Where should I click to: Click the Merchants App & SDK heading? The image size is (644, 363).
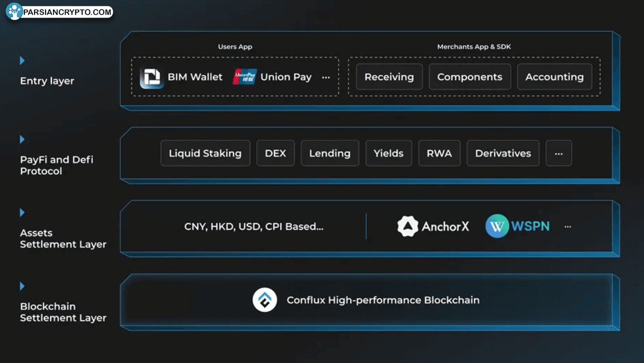click(474, 47)
